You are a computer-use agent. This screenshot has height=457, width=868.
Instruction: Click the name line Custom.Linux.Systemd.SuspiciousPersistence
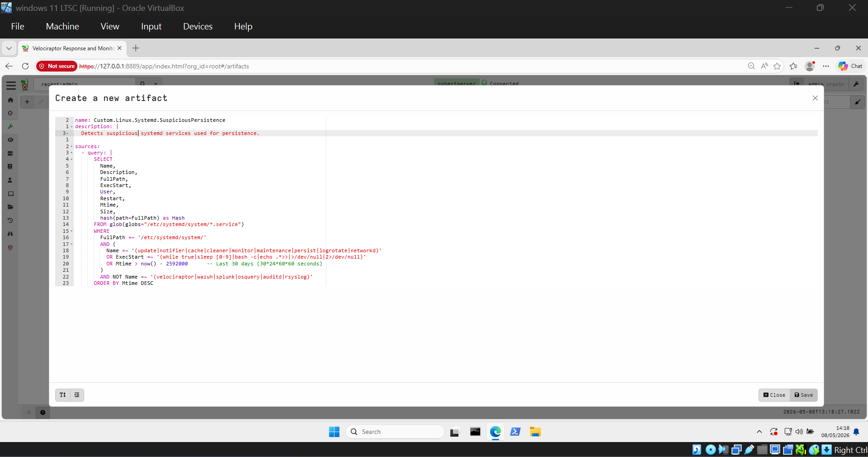point(150,120)
